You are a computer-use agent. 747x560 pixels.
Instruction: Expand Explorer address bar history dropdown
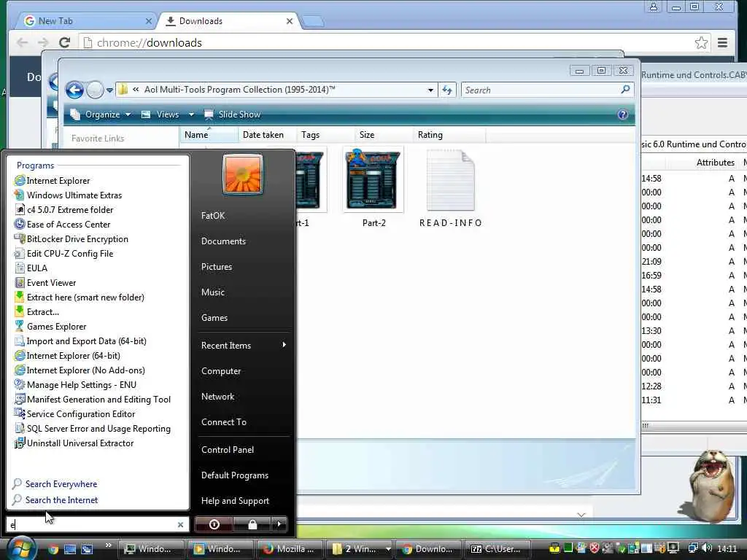[x=430, y=90]
